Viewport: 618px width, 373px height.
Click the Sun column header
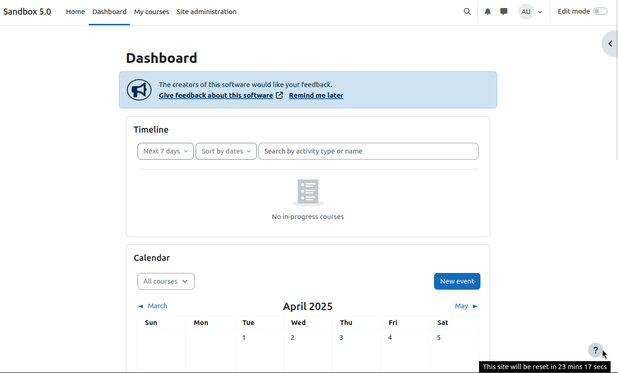(x=151, y=323)
